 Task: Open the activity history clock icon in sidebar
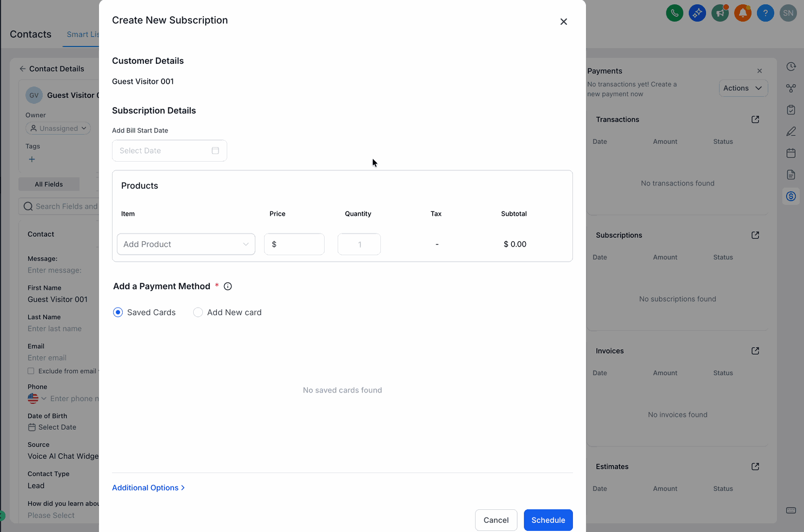coord(791,66)
